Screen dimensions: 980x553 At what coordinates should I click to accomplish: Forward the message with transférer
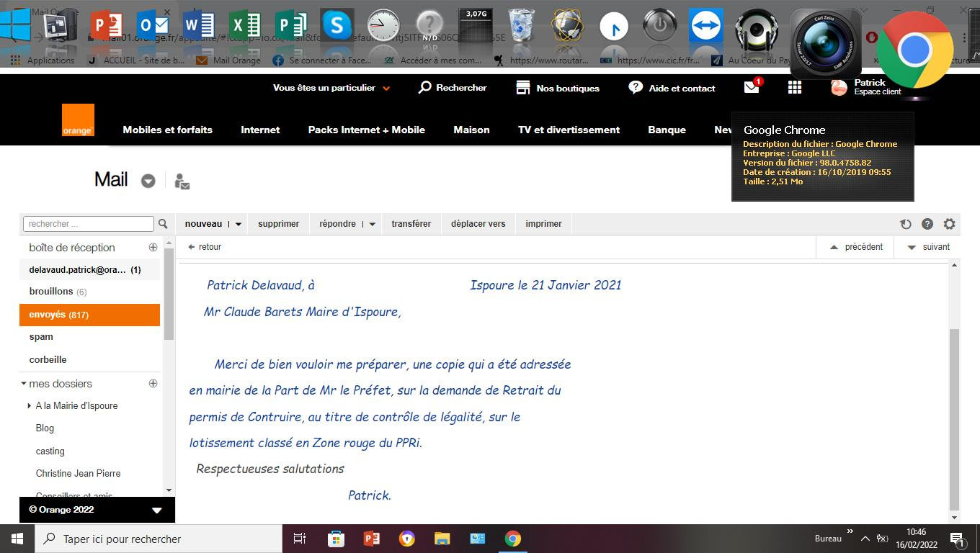411,224
